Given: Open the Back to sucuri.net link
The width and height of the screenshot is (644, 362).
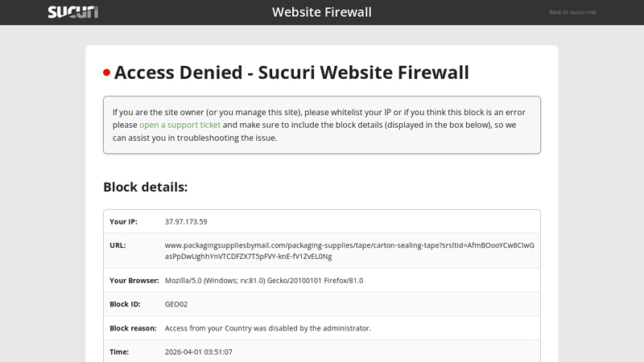Looking at the screenshot, I should (572, 12).
